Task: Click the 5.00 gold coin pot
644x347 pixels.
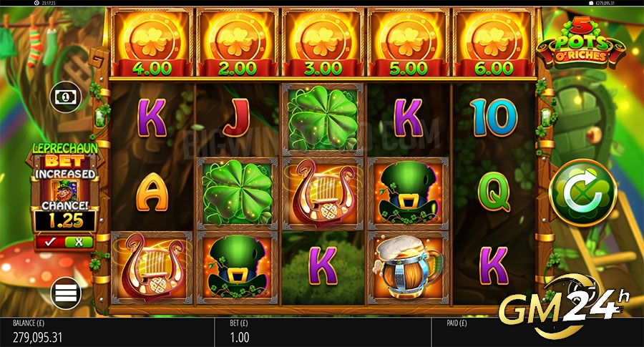Action: [409, 43]
